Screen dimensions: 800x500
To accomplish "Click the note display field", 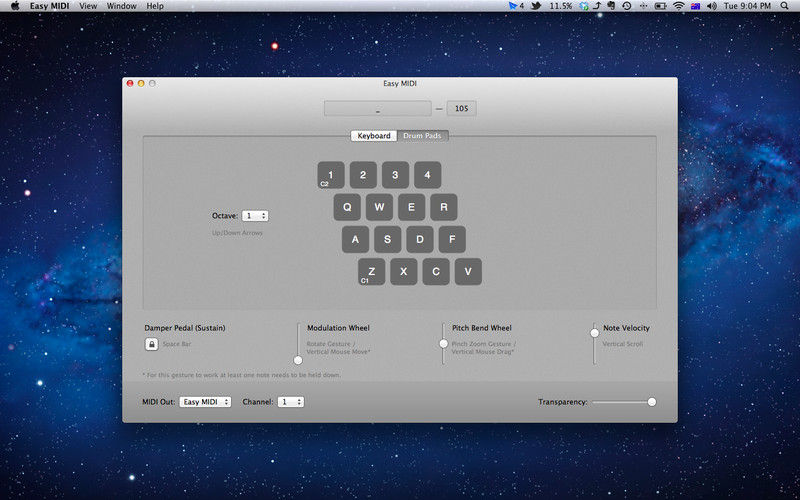I will (x=378, y=108).
